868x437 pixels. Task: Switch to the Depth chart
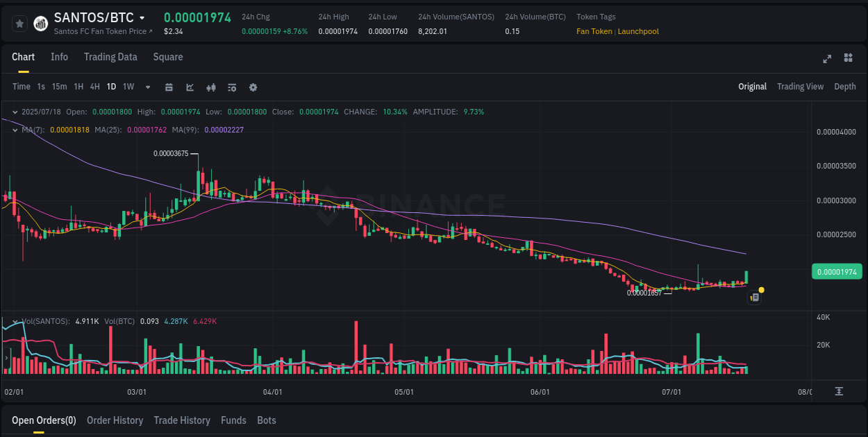[845, 87]
